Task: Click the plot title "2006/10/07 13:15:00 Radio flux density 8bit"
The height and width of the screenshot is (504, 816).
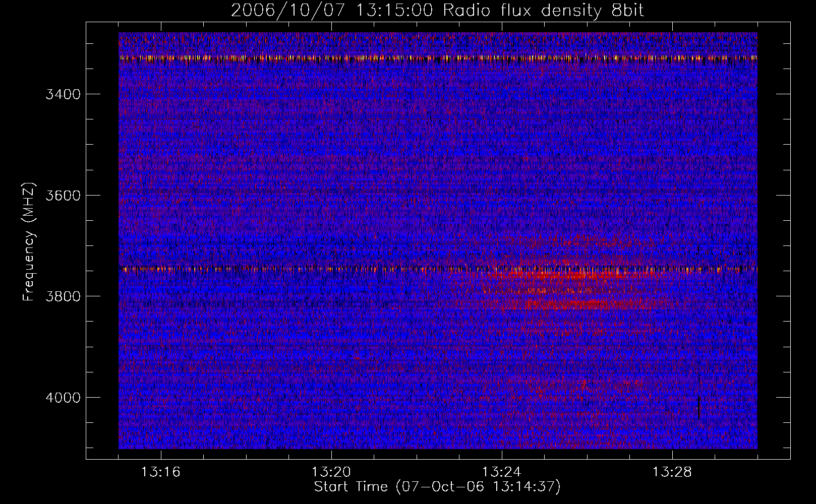Action: tap(437, 11)
